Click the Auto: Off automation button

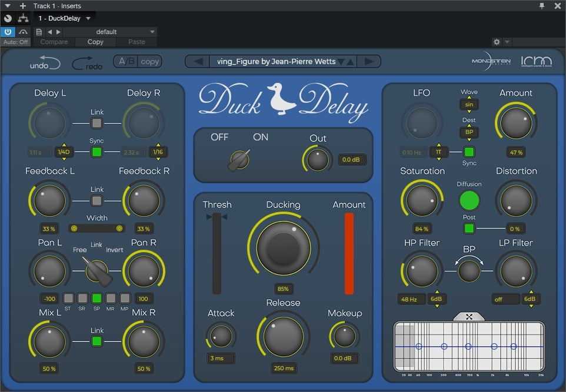click(15, 42)
